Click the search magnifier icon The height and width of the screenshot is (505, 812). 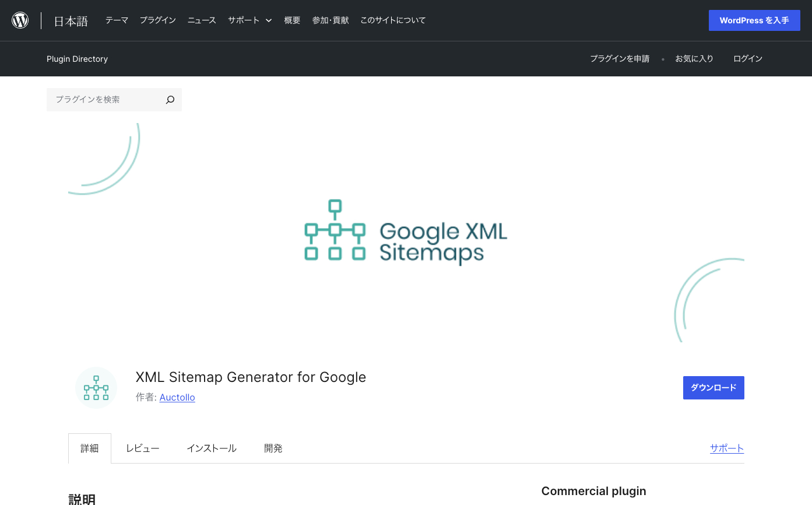170,100
